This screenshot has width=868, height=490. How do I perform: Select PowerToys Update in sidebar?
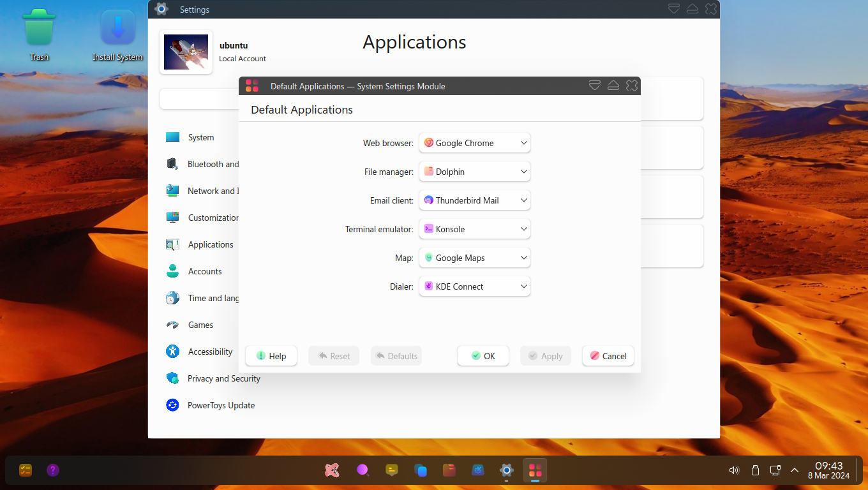[221, 405]
